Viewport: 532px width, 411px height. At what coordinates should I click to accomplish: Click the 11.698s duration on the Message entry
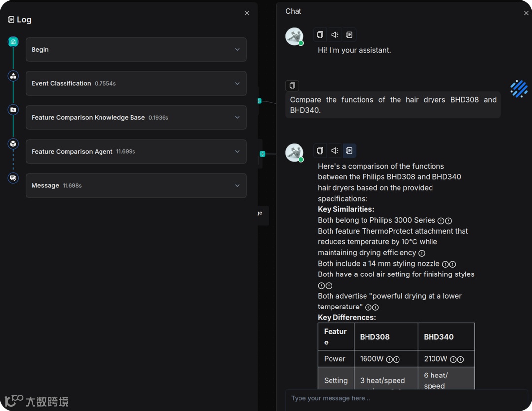pyautogui.click(x=72, y=186)
